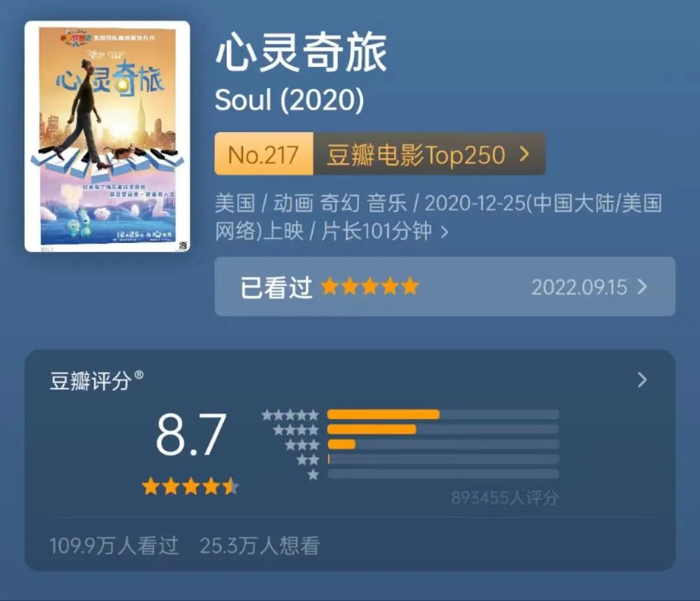The image size is (700, 601).
Task: Click the single-star row icon
Action: tap(314, 475)
